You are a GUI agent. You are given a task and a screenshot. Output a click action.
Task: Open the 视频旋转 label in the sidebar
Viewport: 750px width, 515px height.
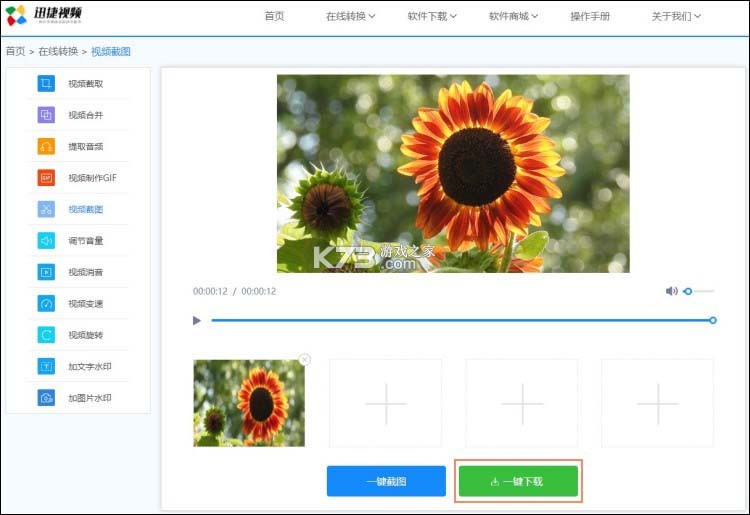coord(86,335)
